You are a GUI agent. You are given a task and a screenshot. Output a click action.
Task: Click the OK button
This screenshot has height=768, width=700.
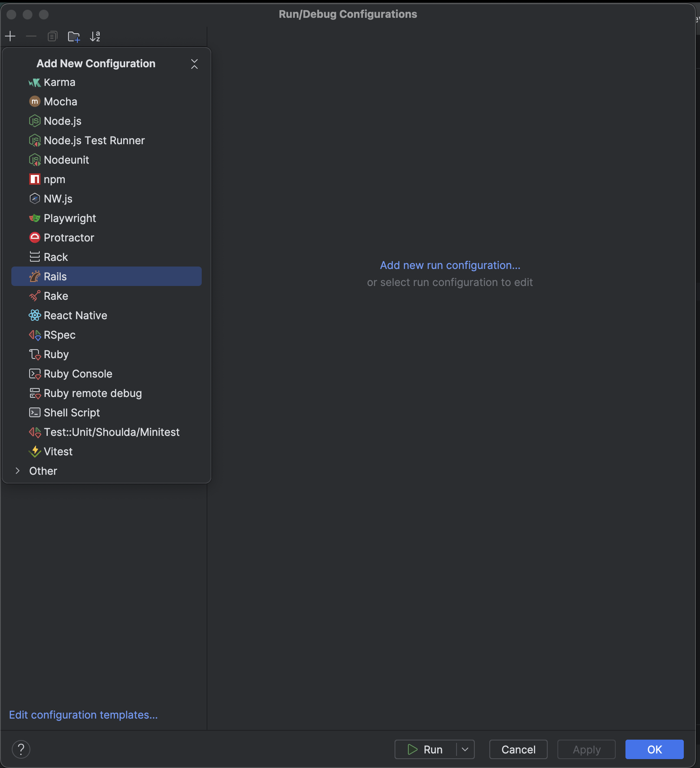655,749
